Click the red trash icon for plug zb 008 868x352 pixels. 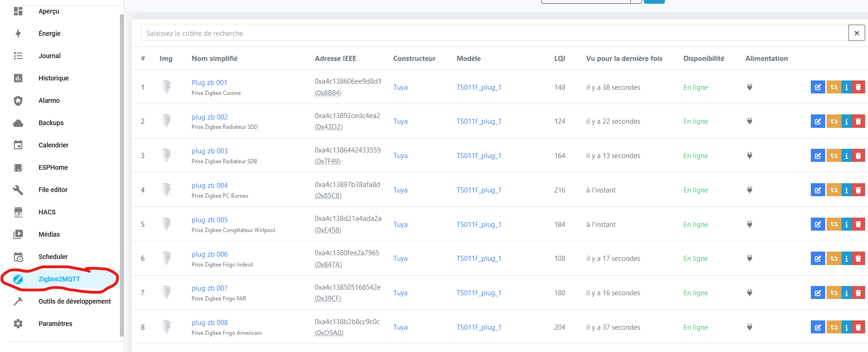pos(858,327)
